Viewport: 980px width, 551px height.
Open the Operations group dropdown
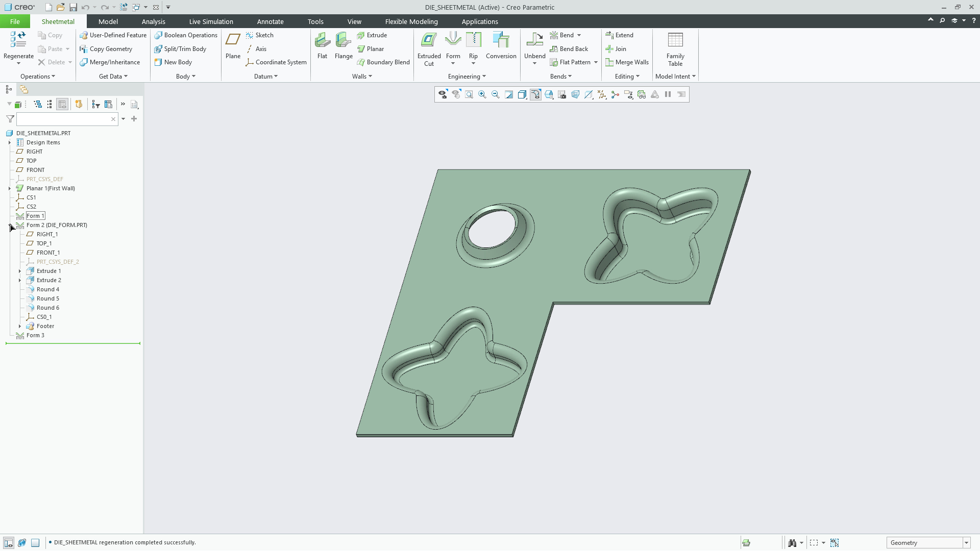(x=38, y=77)
